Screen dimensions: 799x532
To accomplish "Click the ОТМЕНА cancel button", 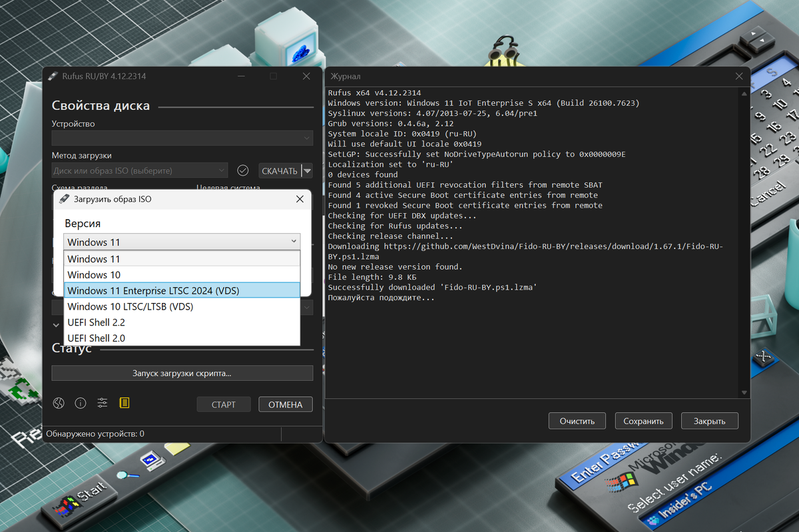I will click(x=286, y=404).
